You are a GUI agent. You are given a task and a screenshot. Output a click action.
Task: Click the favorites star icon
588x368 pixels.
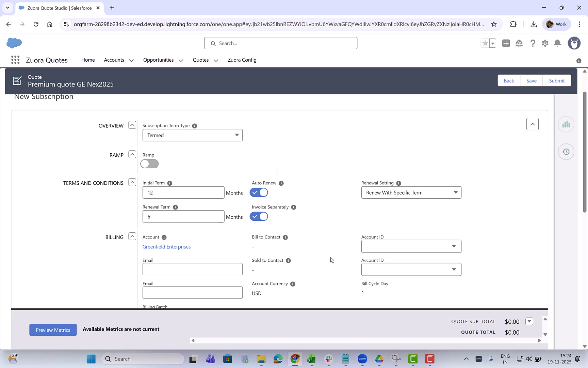(485, 43)
